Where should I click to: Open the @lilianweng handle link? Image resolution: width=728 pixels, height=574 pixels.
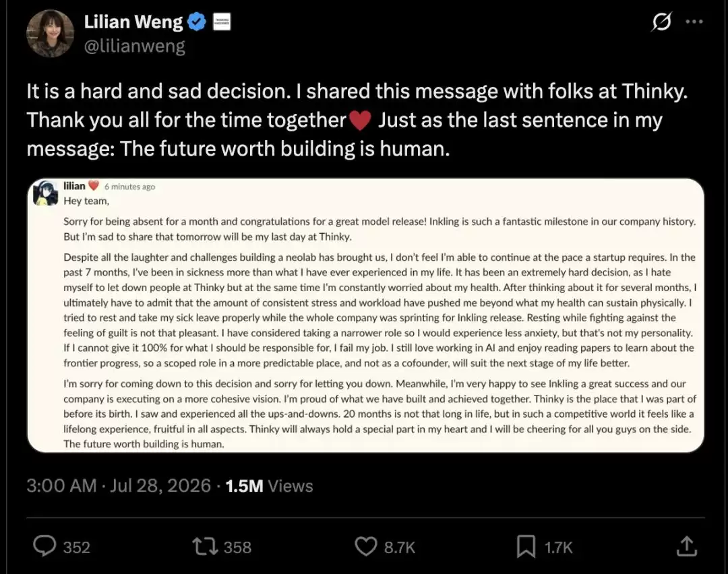click(x=135, y=46)
